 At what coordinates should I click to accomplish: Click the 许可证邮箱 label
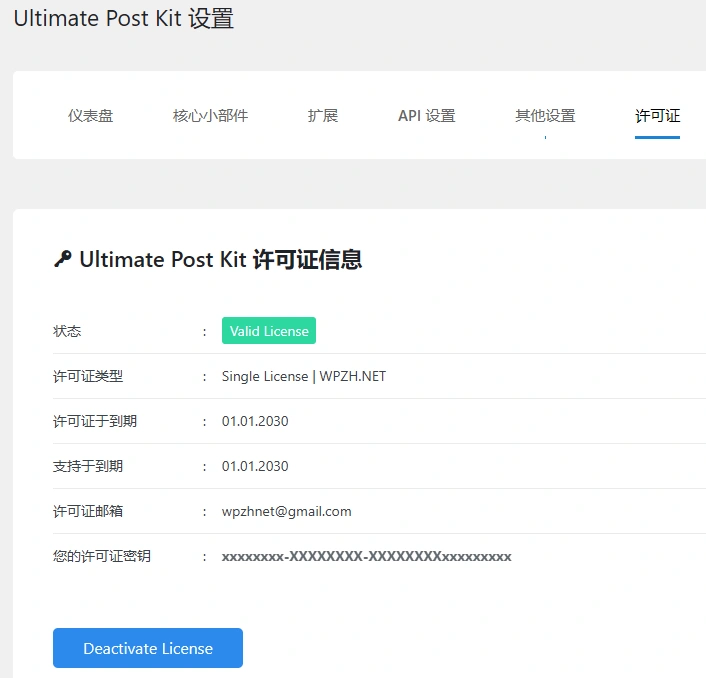(x=88, y=511)
